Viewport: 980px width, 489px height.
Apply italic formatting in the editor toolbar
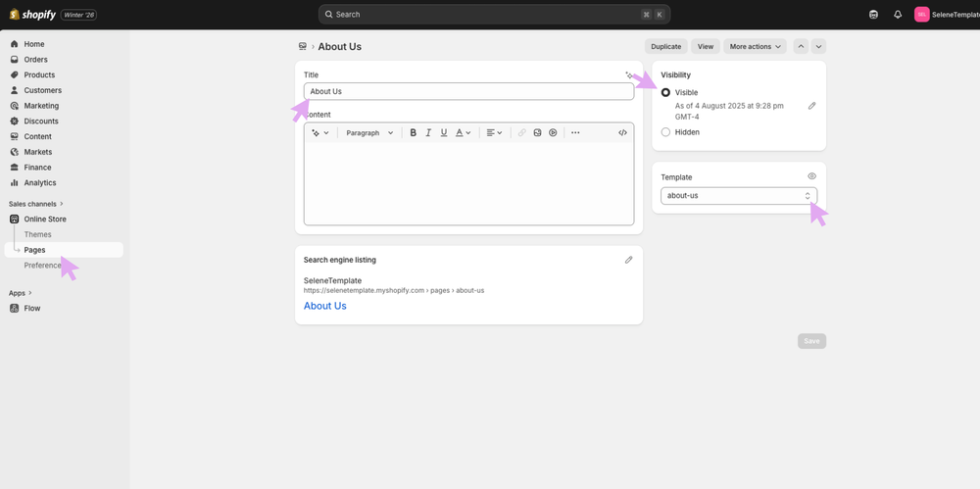(428, 133)
